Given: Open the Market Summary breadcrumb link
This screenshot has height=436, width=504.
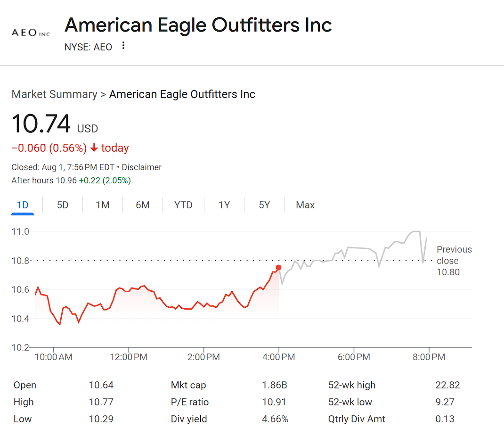Looking at the screenshot, I should (54, 94).
